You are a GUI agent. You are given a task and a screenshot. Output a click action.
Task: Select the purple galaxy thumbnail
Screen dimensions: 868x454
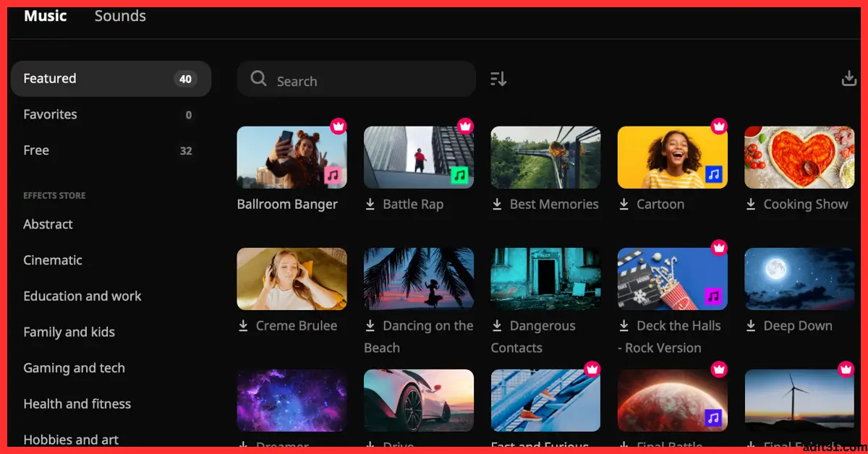click(292, 401)
